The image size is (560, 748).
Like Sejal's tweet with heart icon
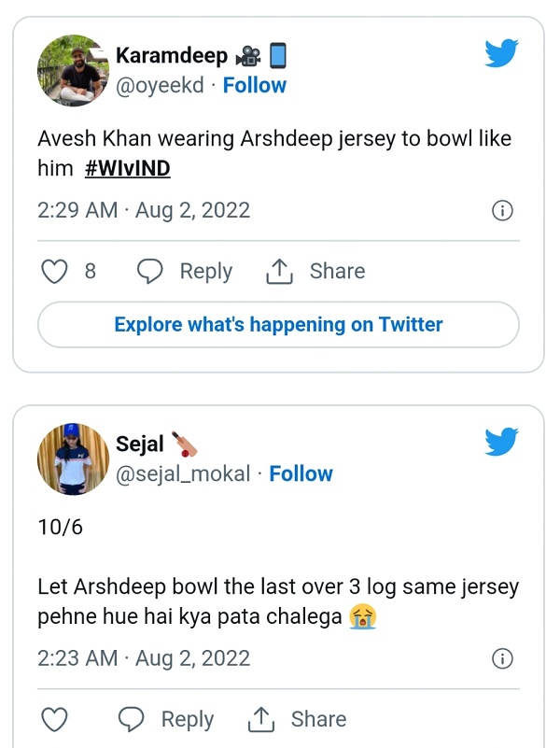click(x=56, y=719)
